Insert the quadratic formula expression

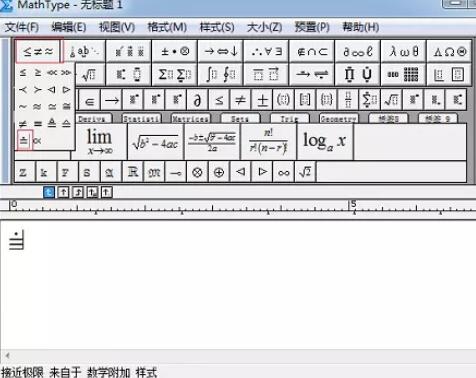pos(212,142)
